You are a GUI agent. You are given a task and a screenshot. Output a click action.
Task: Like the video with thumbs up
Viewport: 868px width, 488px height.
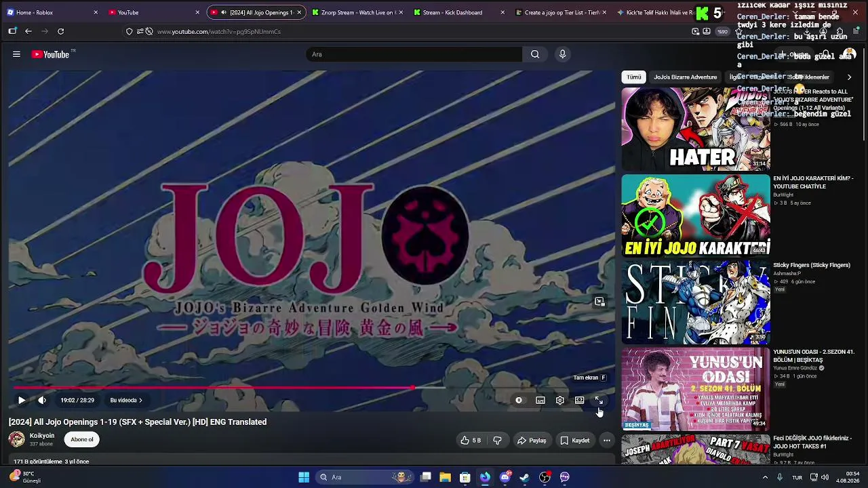click(x=471, y=441)
